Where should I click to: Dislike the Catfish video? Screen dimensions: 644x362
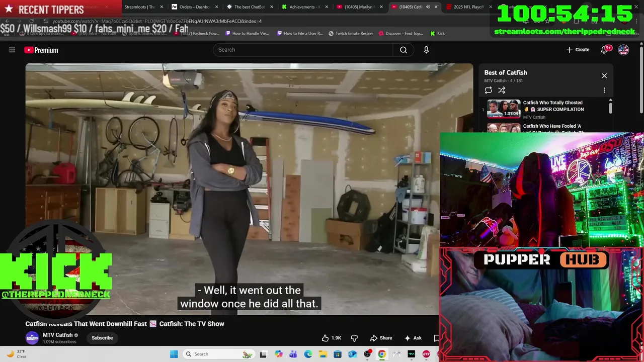[x=354, y=338]
